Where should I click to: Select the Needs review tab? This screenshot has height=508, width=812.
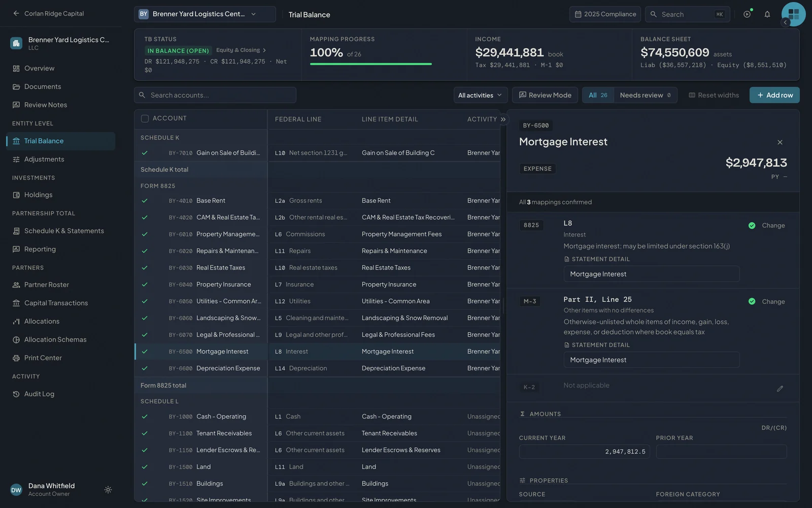[x=645, y=95]
